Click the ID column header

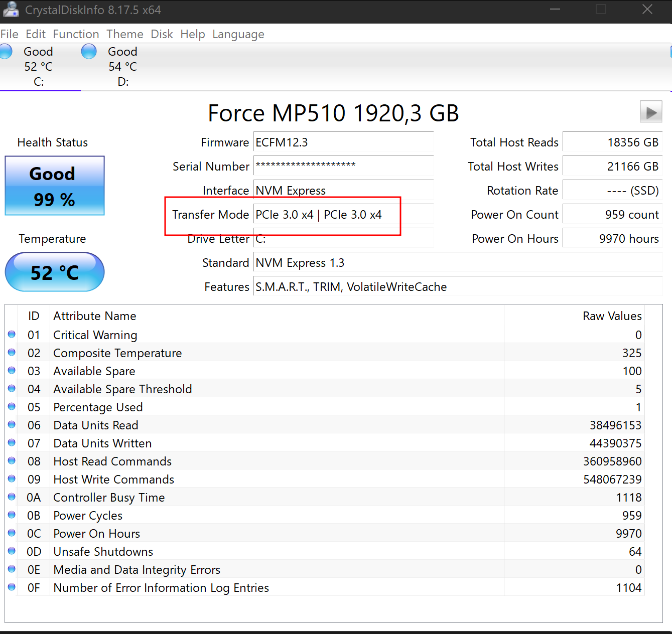[34, 316]
